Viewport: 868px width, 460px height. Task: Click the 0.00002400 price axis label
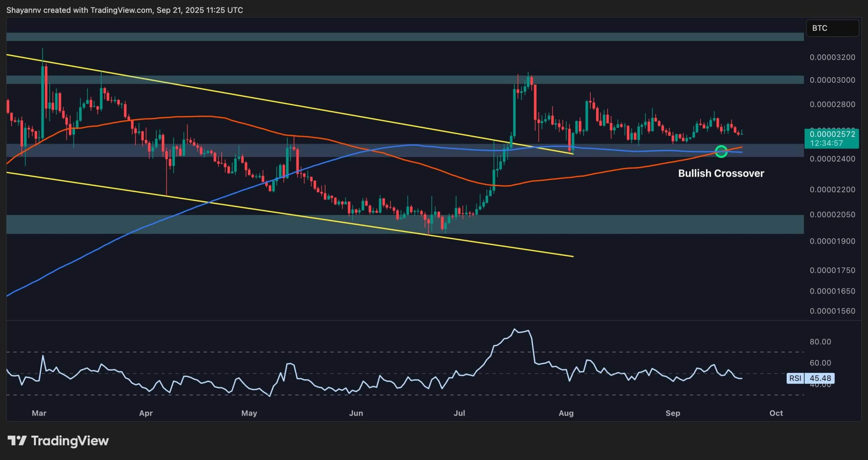point(832,159)
